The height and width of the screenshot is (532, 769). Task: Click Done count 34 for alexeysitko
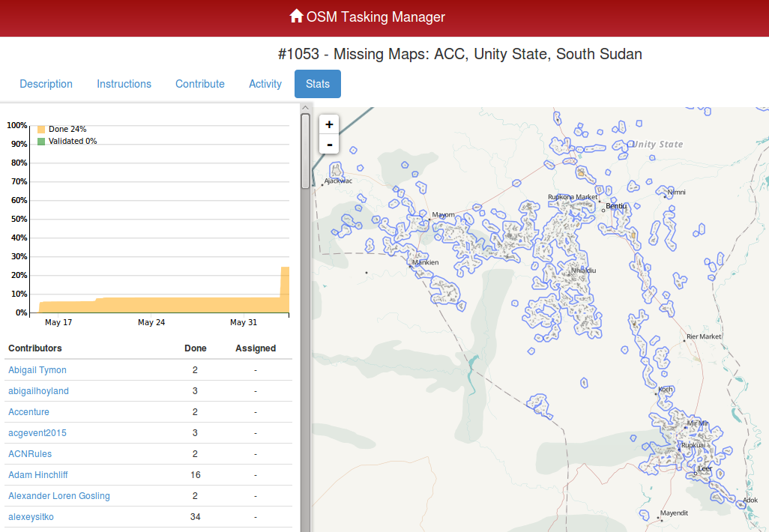(195, 517)
